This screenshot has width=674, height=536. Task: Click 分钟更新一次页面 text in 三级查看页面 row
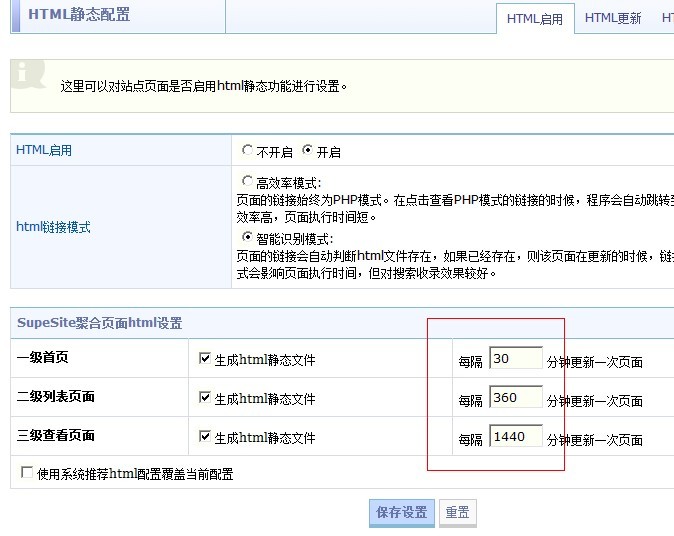pos(595,440)
